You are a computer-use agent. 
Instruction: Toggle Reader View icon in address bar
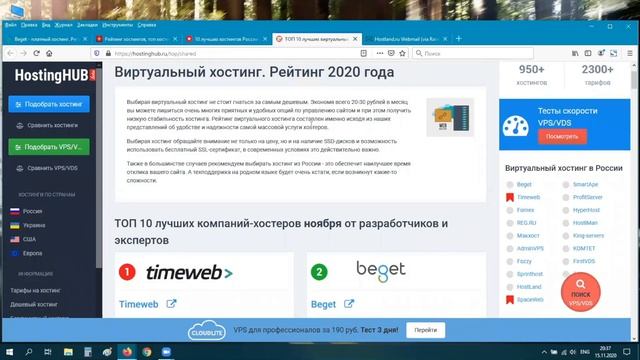[x=363, y=53]
